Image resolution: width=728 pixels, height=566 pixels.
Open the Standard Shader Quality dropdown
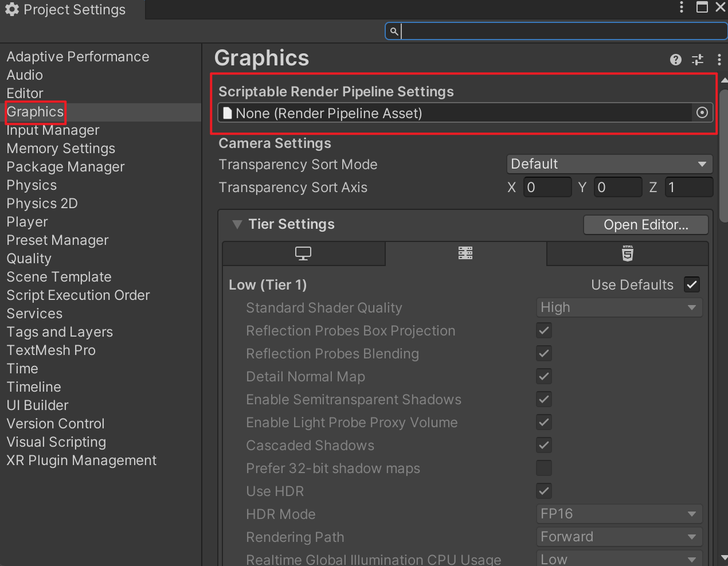619,307
